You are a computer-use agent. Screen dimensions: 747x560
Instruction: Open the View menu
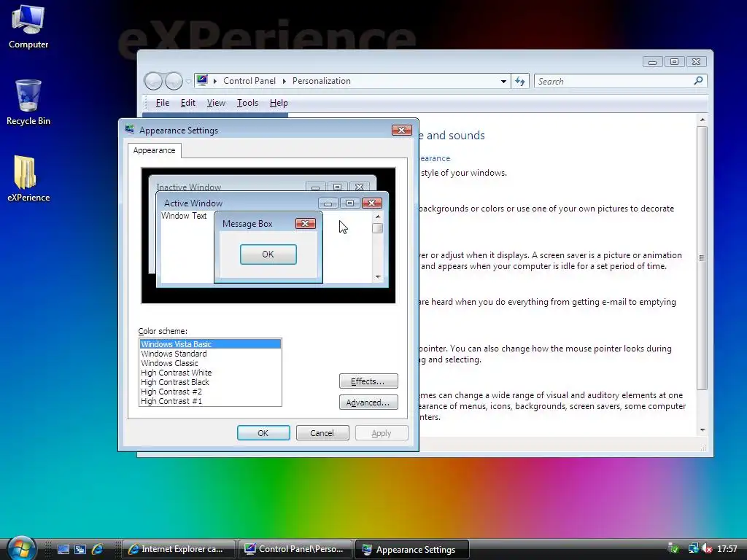[216, 103]
